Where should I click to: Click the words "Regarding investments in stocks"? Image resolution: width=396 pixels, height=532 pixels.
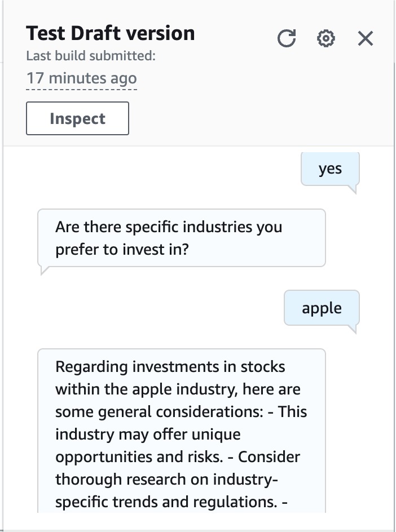pyautogui.click(x=170, y=367)
